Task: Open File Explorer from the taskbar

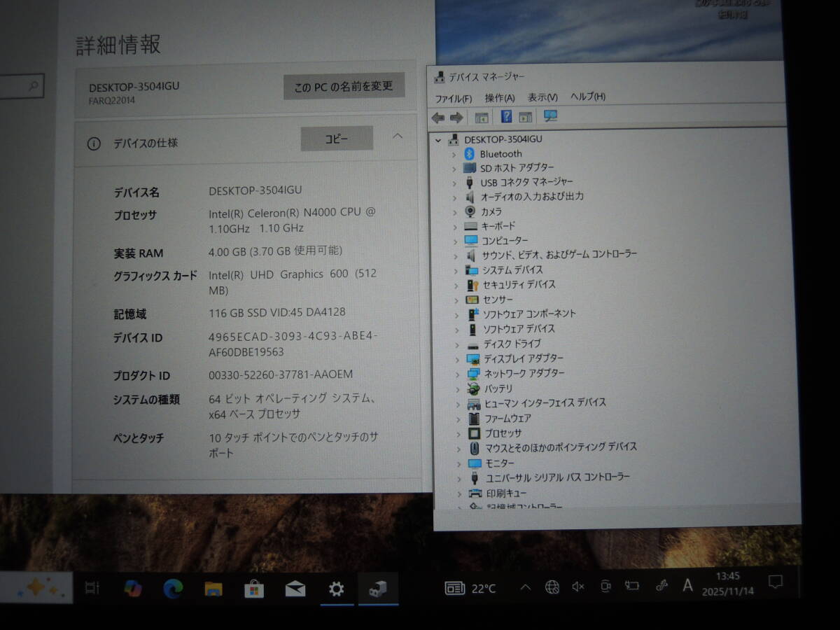Action: coord(213,589)
